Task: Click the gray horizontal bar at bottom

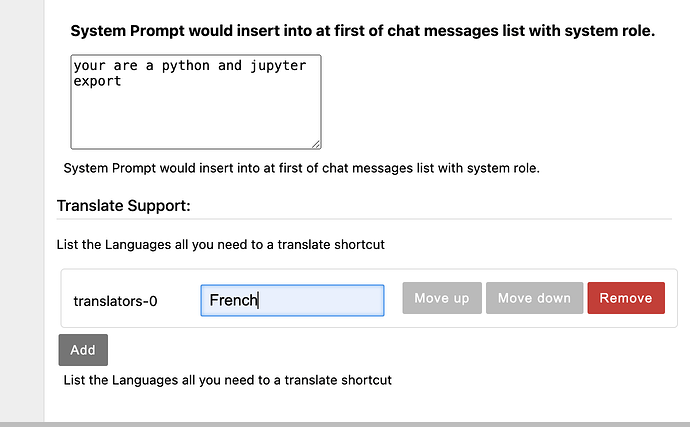Action: (345, 423)
